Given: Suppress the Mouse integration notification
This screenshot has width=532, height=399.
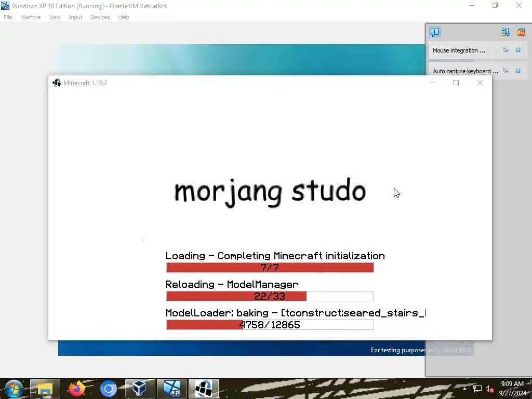Looking at the screenshot, I should point(506,50).
